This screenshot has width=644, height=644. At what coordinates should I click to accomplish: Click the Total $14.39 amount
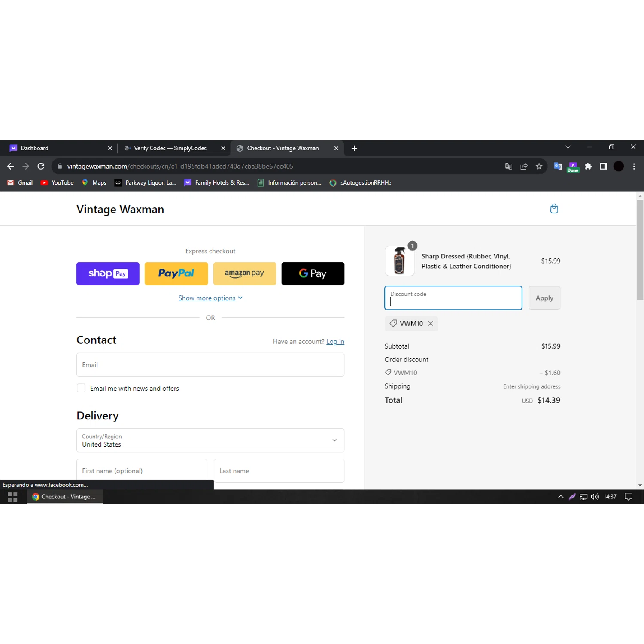tap(549, 400)
